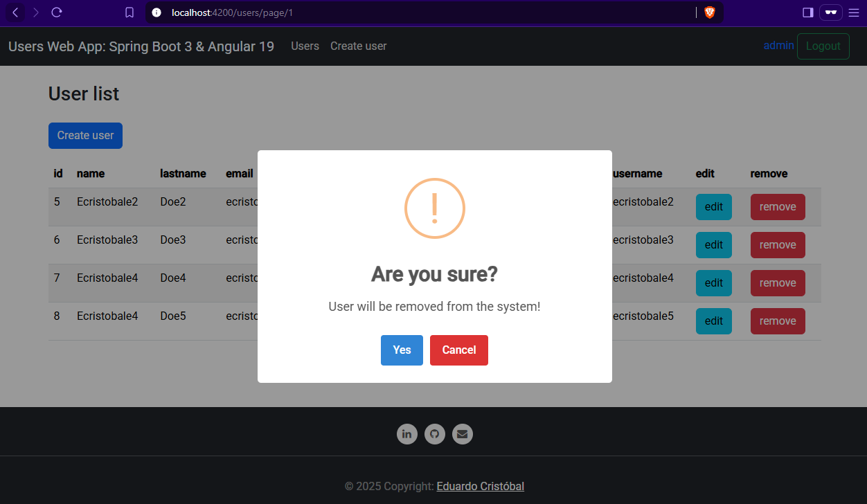867x504 pixels.
Task: Click the site information icon
Action: click(x=157, y=12)
